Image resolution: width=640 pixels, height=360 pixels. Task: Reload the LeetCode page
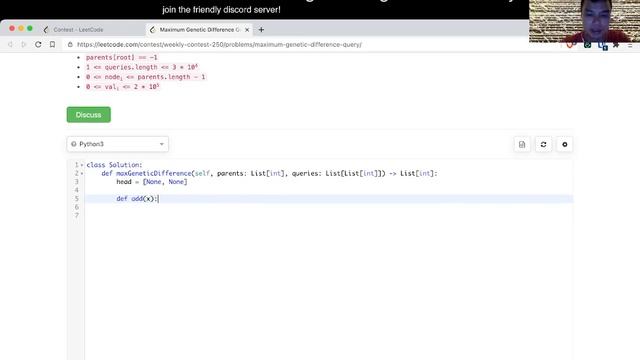coord(38,44)
